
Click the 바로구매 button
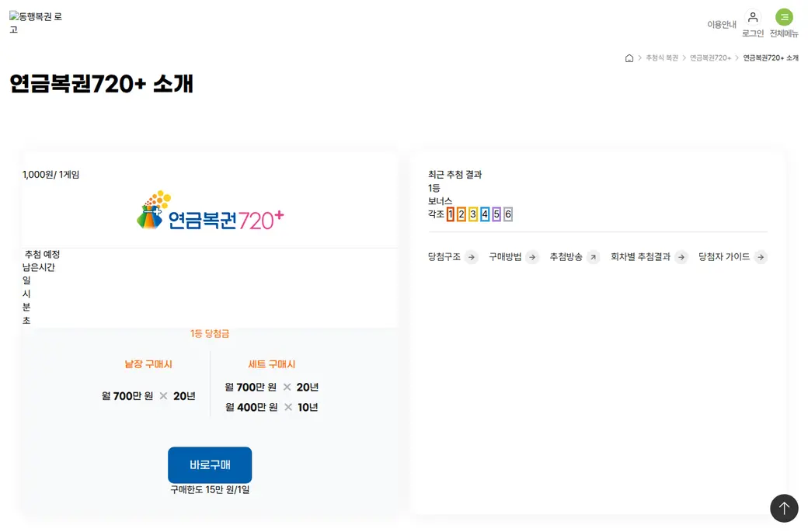210,464
